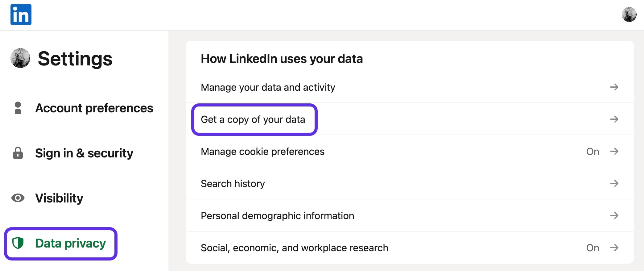Click Get a copy of your data
Viewport: 644px width, 271px height.
click(253, 119)
